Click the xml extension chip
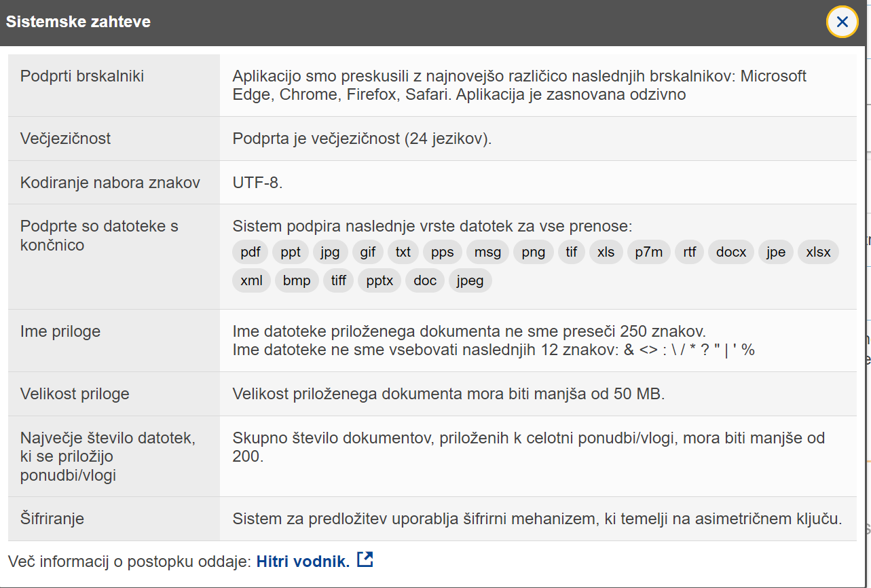871x588 pixels. [x=251, y=280]
